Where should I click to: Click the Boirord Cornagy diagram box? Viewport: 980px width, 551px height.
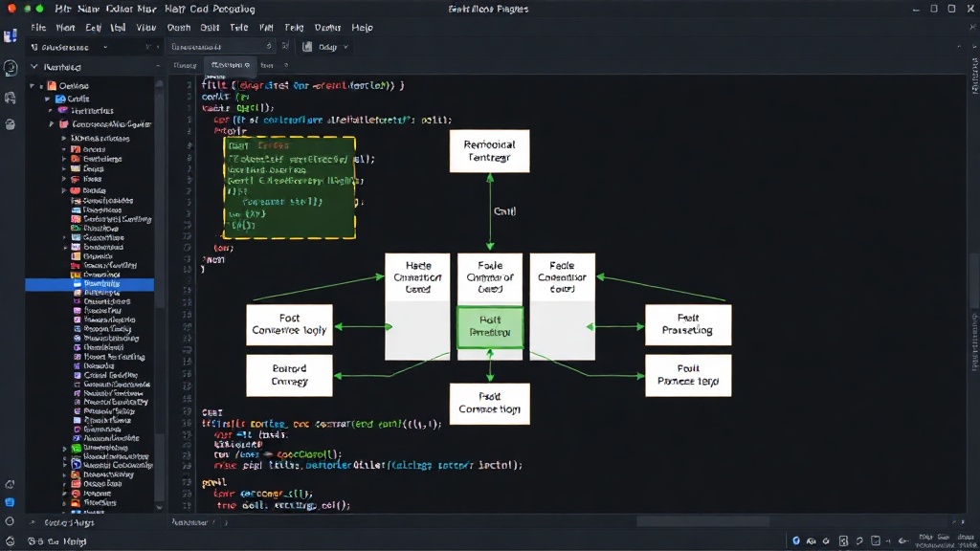[x=289, y=375]
